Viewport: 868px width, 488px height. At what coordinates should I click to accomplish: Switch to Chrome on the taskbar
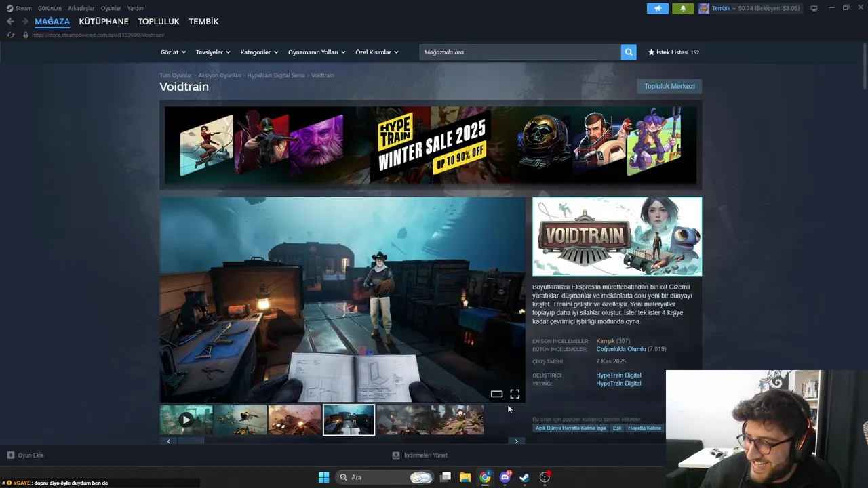[485, 477]
